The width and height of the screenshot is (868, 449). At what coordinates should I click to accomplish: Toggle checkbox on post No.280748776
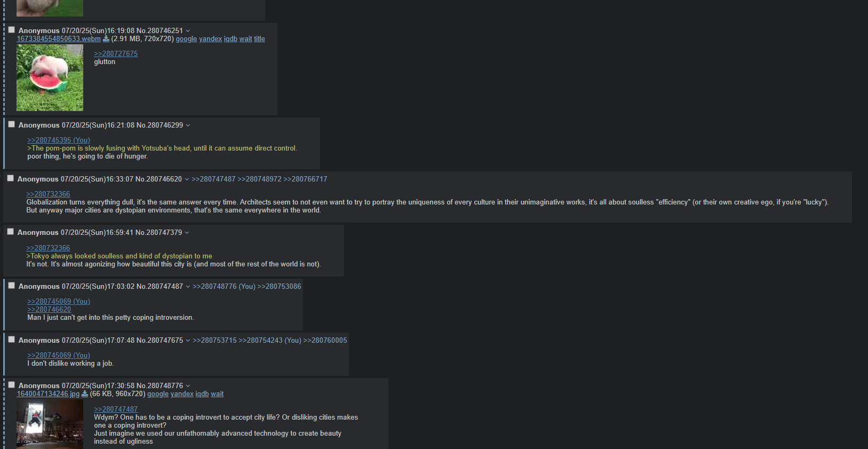(x=11, y=385)
